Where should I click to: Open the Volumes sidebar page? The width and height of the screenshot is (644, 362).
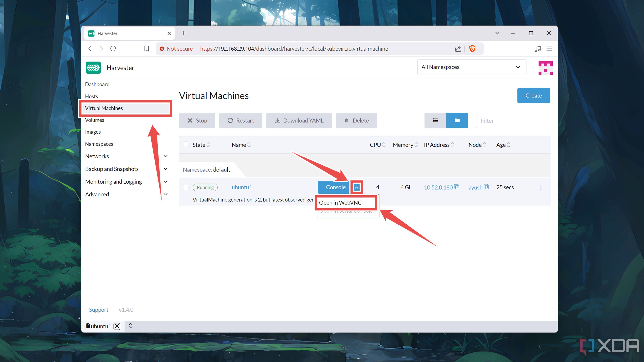click(x=94, y=120)
